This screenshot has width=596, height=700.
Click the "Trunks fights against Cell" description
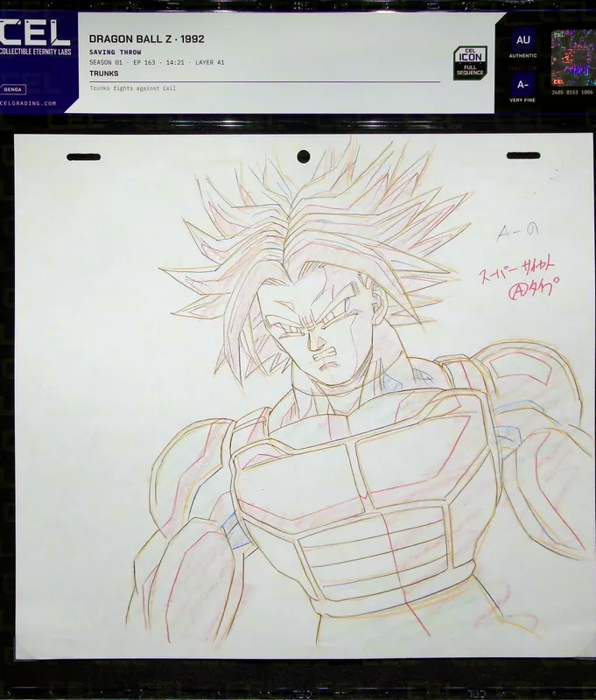coord(133,88)
